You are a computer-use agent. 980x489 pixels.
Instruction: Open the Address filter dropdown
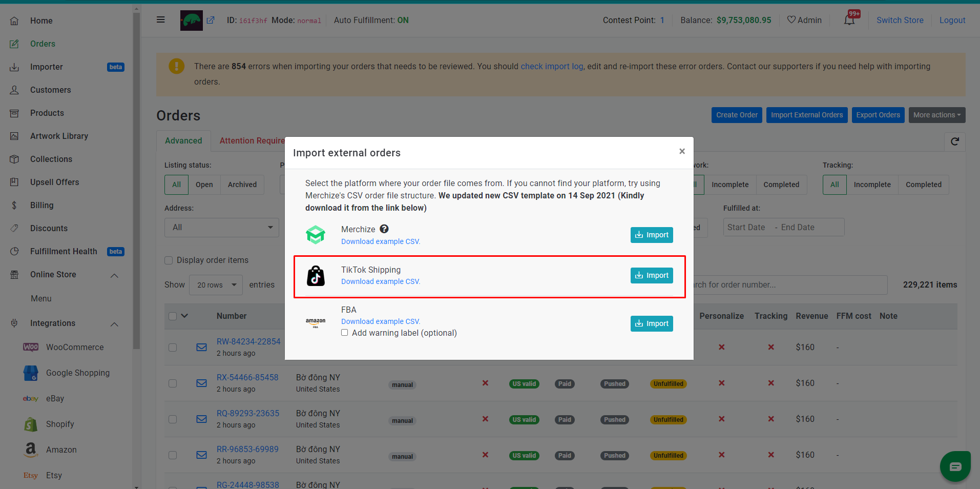[x=222, y=228]
